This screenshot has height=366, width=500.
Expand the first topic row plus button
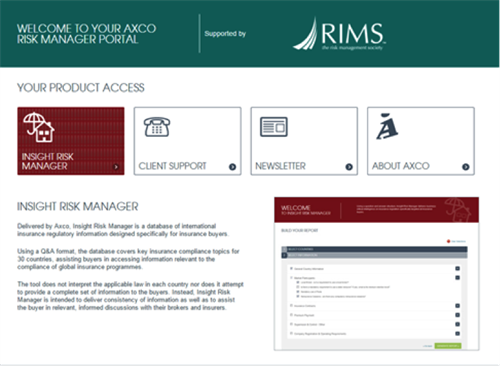457,268
